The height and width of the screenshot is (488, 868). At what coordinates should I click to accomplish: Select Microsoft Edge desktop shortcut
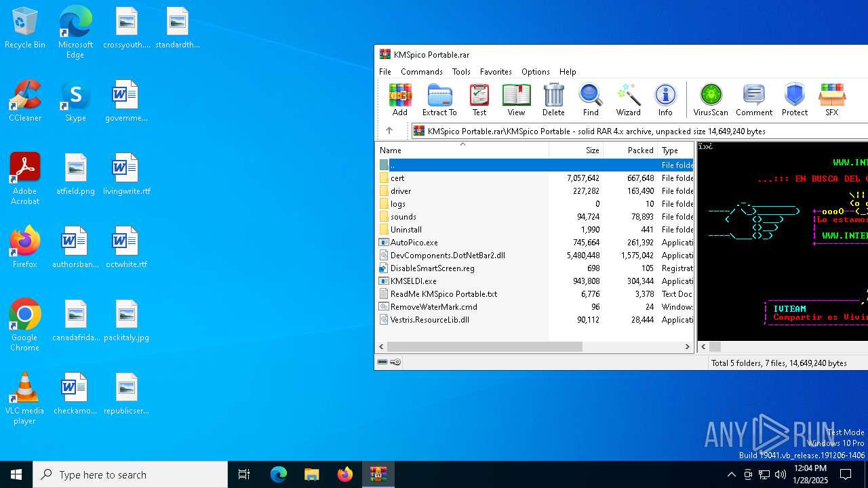point(75,33)
